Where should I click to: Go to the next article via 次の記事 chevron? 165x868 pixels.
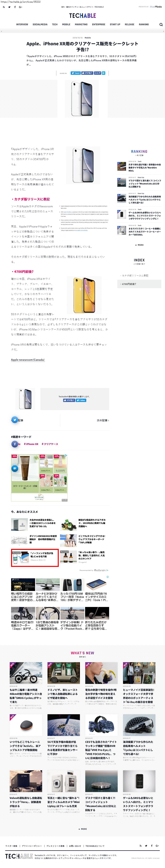(x=103, y=420)
